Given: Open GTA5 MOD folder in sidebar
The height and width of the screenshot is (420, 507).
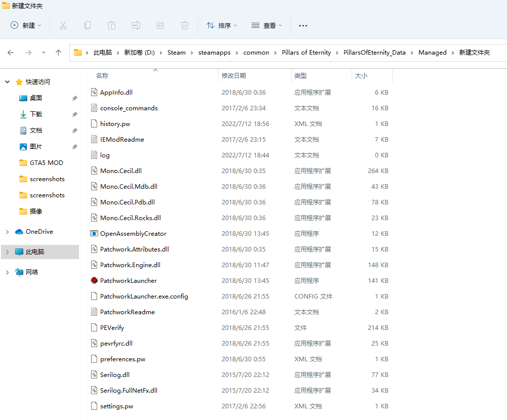Looking at the screenshot, I should [46, 162].
